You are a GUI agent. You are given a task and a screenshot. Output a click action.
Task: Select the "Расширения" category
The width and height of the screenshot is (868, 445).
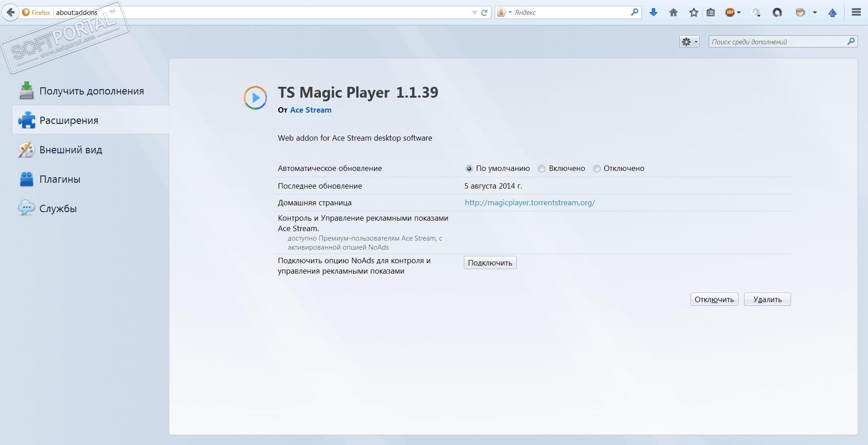pos(91,120)
